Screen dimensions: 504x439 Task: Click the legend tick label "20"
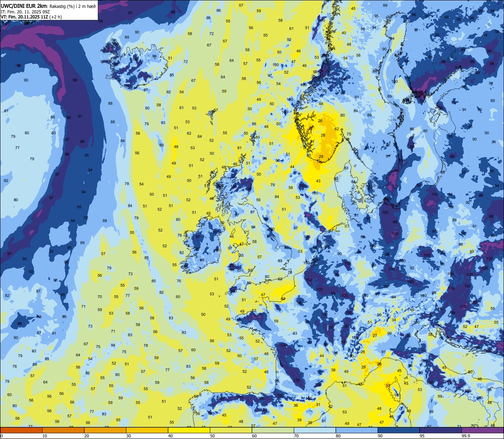87,436
